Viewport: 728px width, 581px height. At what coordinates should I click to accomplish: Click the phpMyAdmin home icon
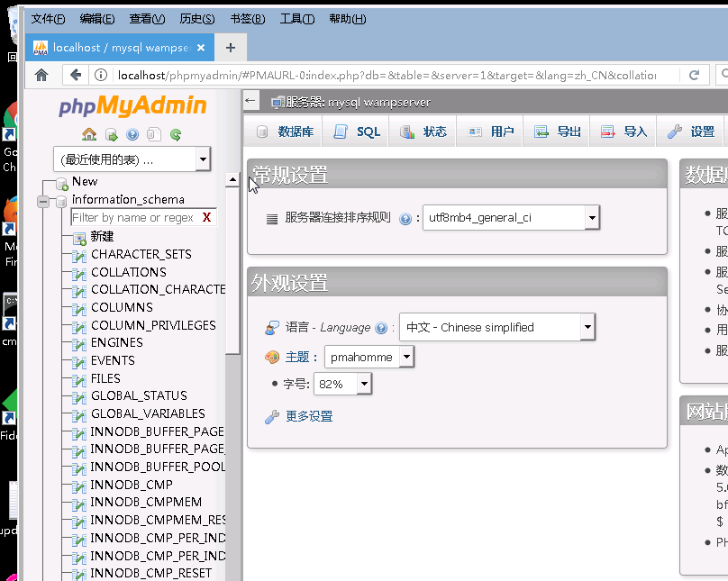point(89,134)
